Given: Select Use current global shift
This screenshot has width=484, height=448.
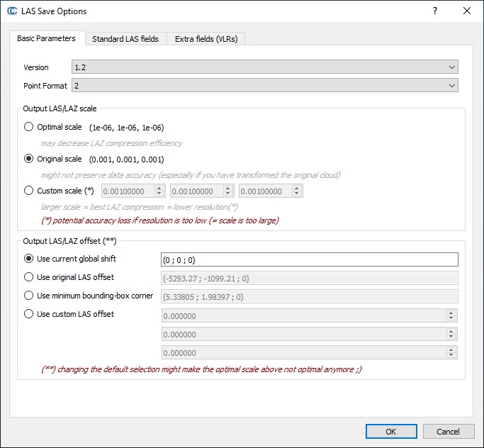Looking at the screenshot, I should click(29, 259).
